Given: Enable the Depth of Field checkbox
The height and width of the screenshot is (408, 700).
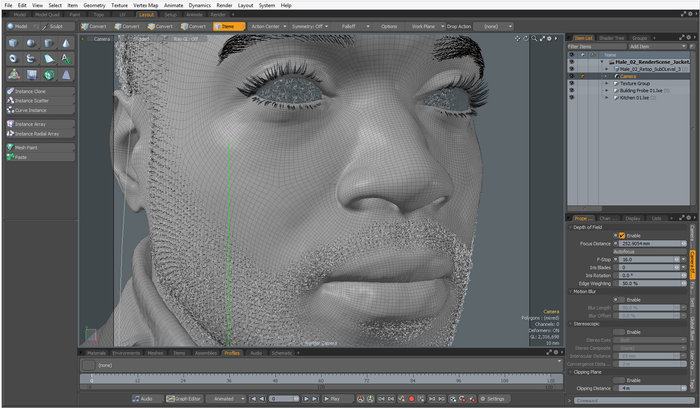Looking at the screenshot, I should click(x=621, y=235).
